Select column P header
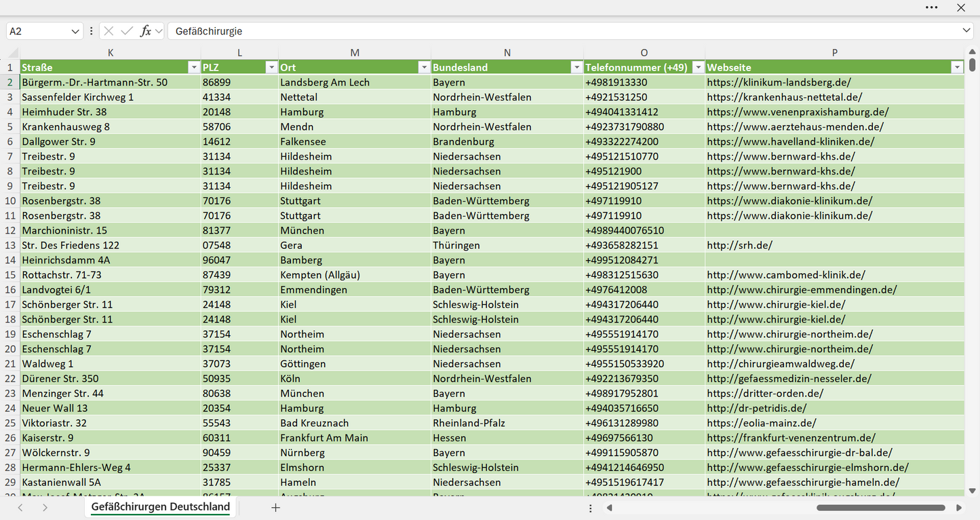Screen dimensions: 980x520 [835, 53]
